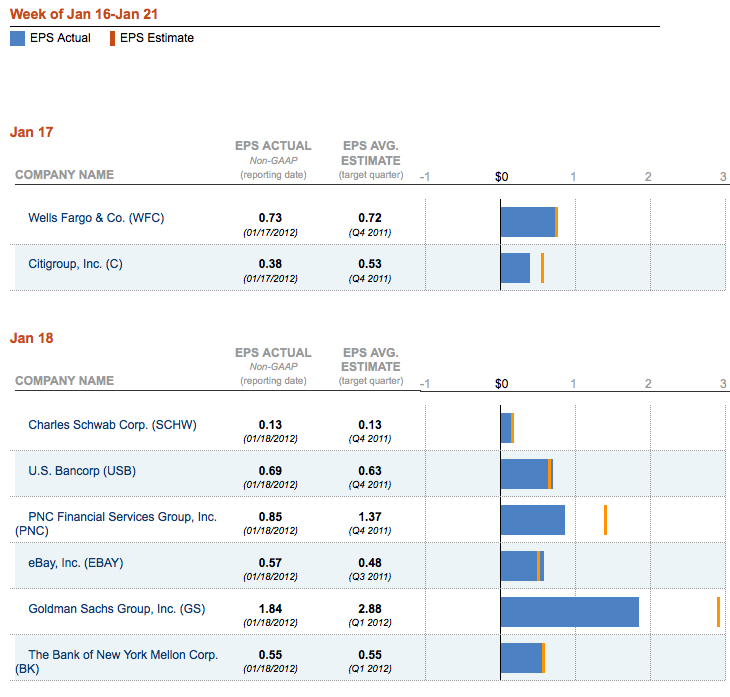The image size is (730, 697).
Task: Click Citigroup EPS actual value 0.38
Action: click(270, 264)
